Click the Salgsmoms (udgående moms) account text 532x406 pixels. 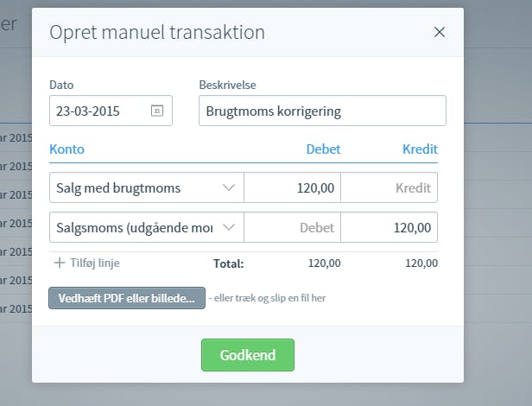click(135, 227)
